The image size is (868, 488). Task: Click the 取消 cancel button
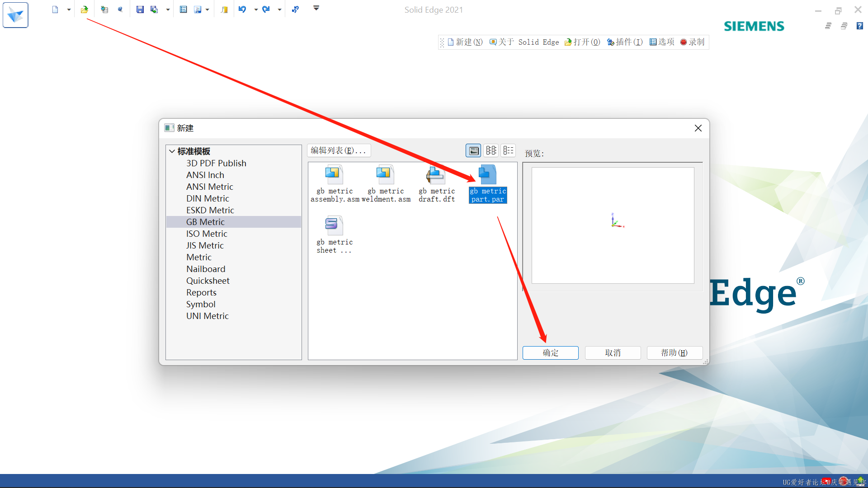[613, 353]
